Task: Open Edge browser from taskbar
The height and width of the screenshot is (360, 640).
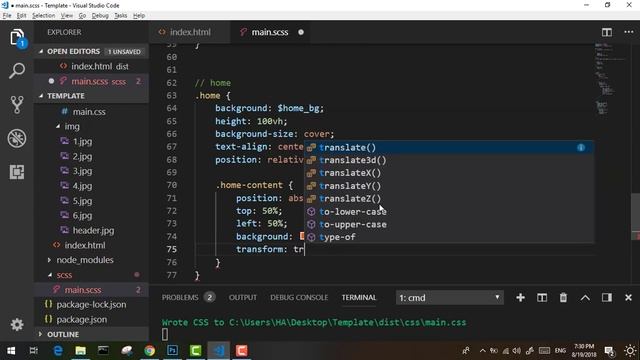Action: click(x=58, y=351)
